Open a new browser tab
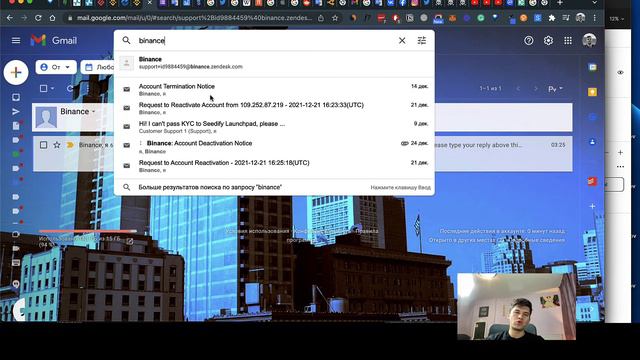640x360 pixels. click(x=560, y=3)
